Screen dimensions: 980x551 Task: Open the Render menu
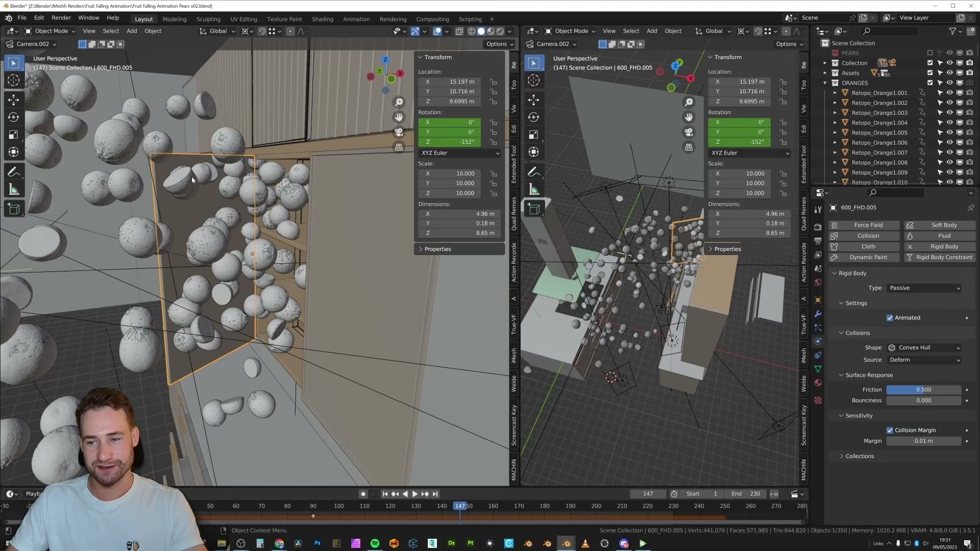pos(61,18)
